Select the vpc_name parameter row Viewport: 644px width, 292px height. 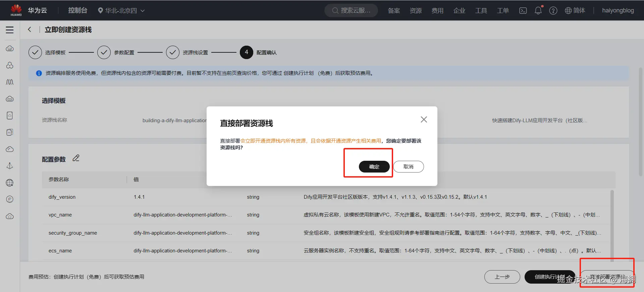click(326, 215)
